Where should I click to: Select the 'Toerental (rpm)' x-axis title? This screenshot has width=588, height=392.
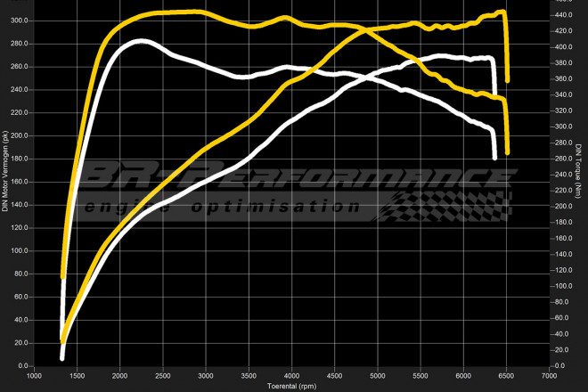coord(291,386)
